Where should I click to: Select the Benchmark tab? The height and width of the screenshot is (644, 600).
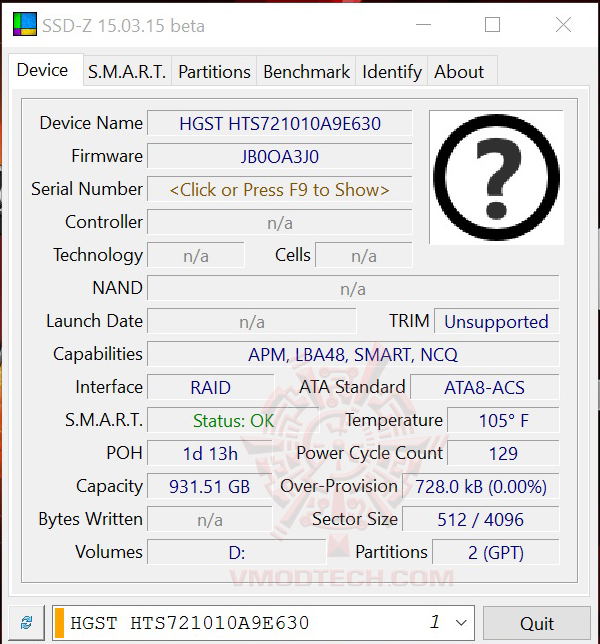pos(306,72)
